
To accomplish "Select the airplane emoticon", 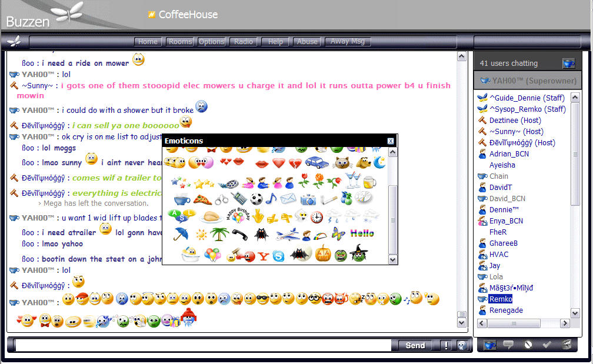I will pos(288,235).
